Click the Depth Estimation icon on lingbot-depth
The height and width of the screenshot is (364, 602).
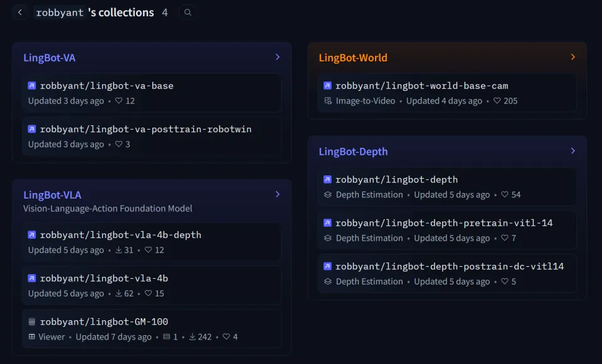tap(327, 195)
